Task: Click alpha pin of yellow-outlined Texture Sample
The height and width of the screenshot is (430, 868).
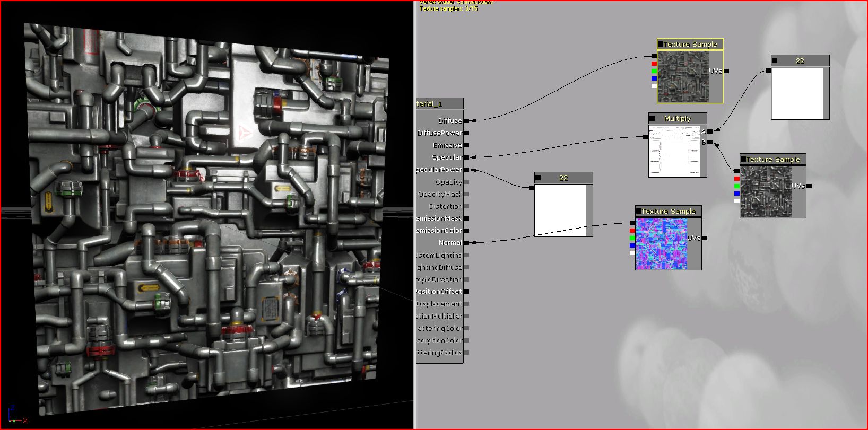Action: click(x=654, y=86)
